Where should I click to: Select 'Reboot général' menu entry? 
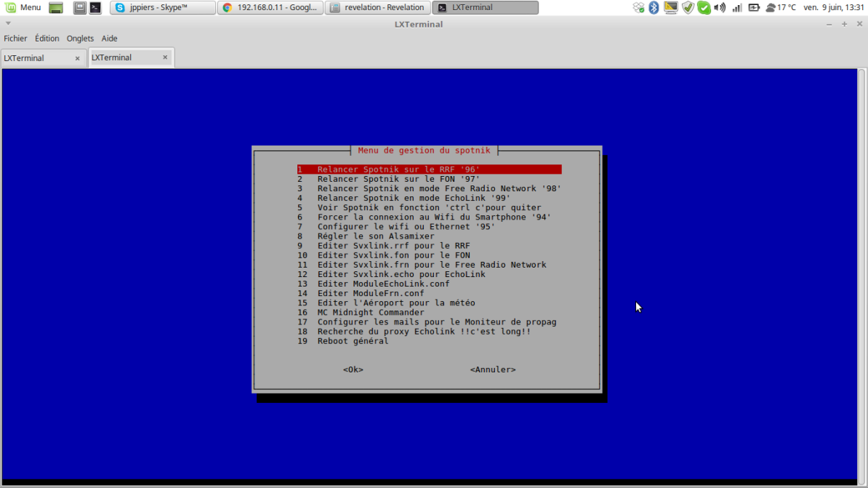pos(353,341)
